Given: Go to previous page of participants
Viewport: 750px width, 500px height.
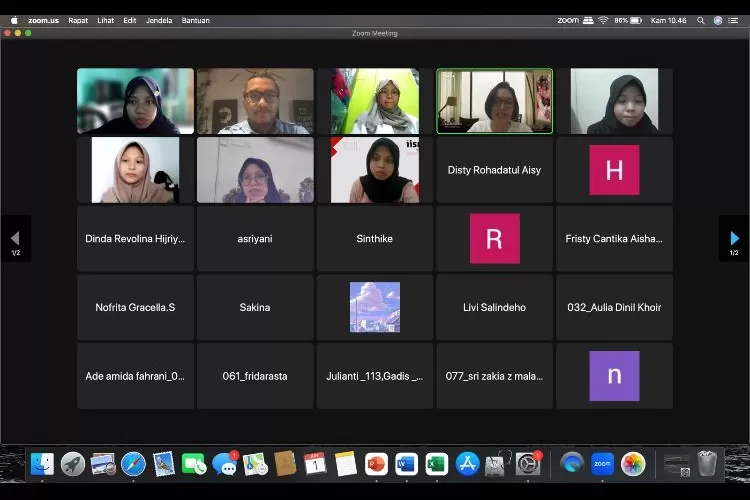Looking at the screenshot, I should (15, 238).
